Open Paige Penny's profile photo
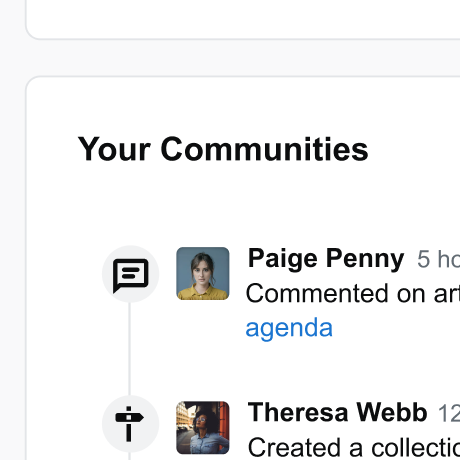Screen dimensions: 460x460 203,273
